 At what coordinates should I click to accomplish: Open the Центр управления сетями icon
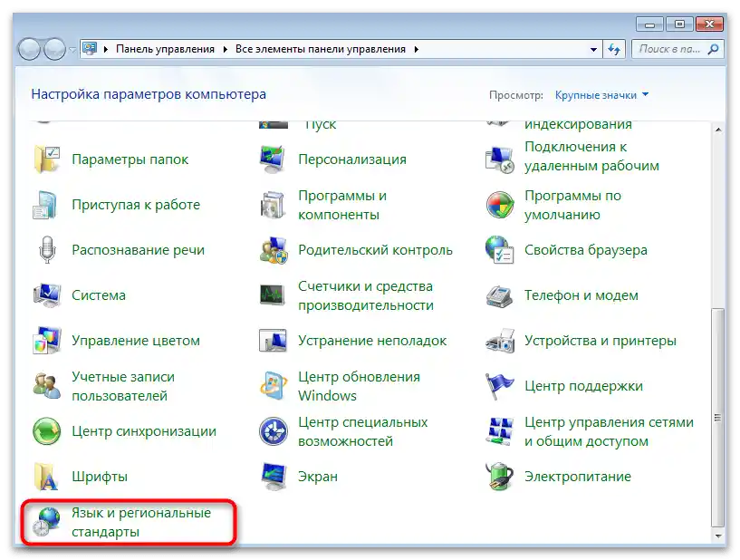click(499, 431)
